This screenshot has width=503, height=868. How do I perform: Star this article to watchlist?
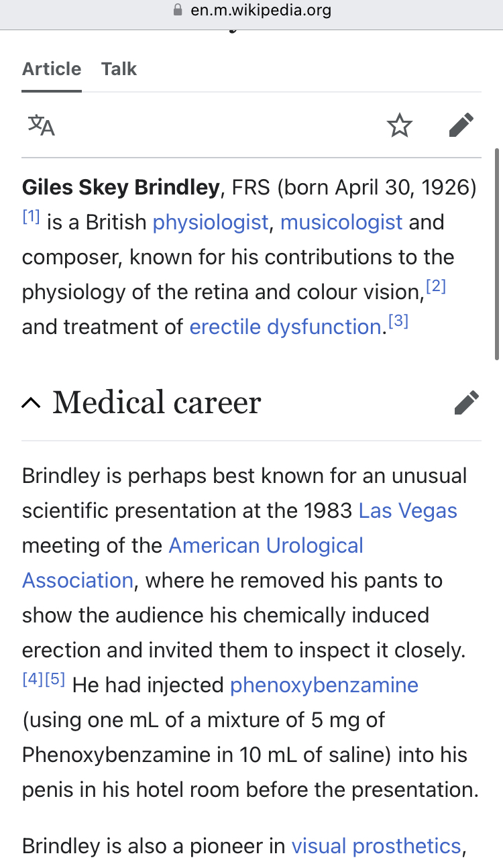pos(400,125)
